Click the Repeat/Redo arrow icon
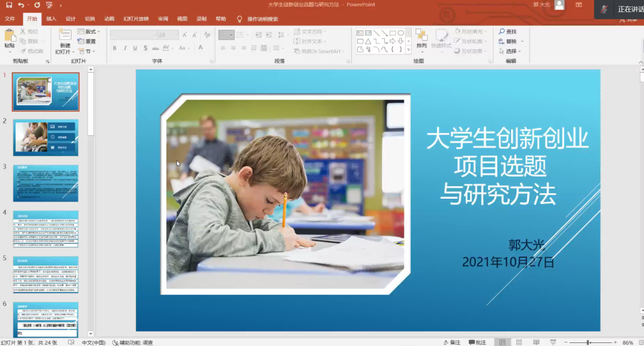 point(37,5)
